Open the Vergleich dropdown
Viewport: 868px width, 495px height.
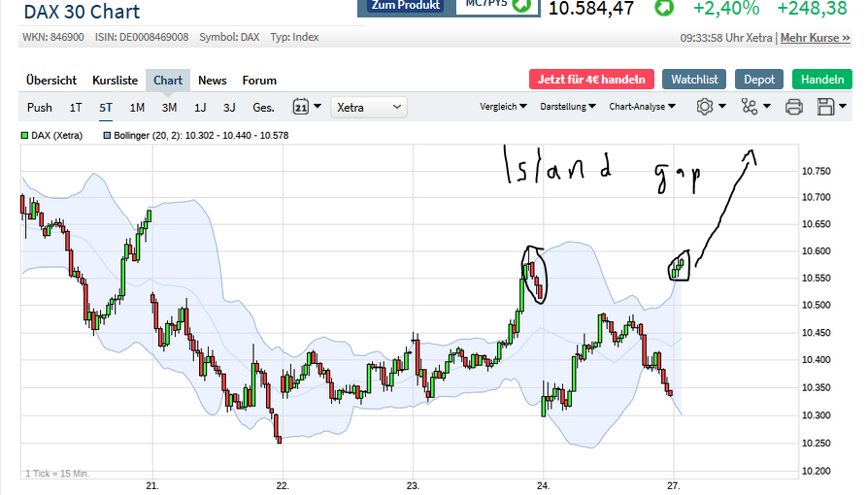click(x=503, y=107)
